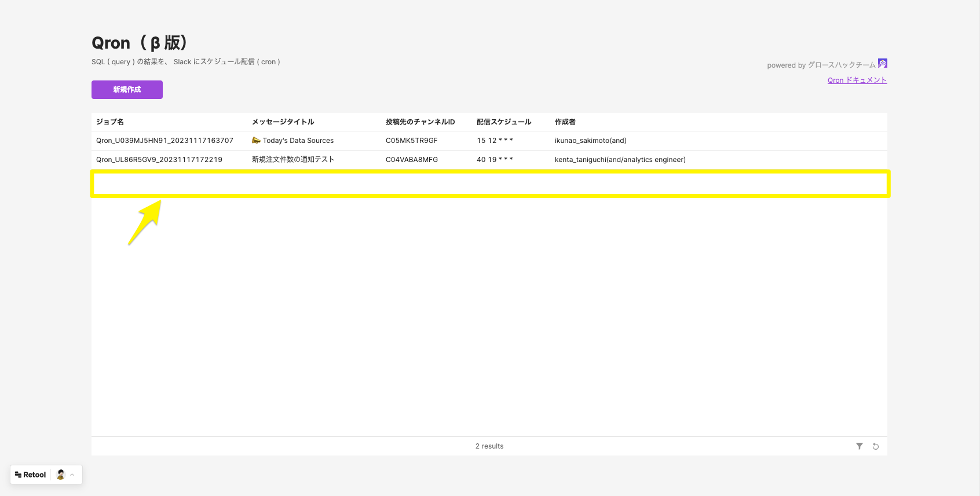Sort by the メッセージタイトル column header
Screen dimensions: 980x496
tap(283, 122)
